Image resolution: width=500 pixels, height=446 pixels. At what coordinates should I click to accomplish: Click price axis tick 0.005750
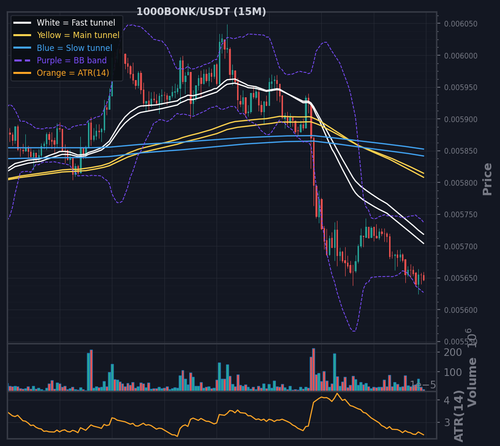click(x=461, y=214)
